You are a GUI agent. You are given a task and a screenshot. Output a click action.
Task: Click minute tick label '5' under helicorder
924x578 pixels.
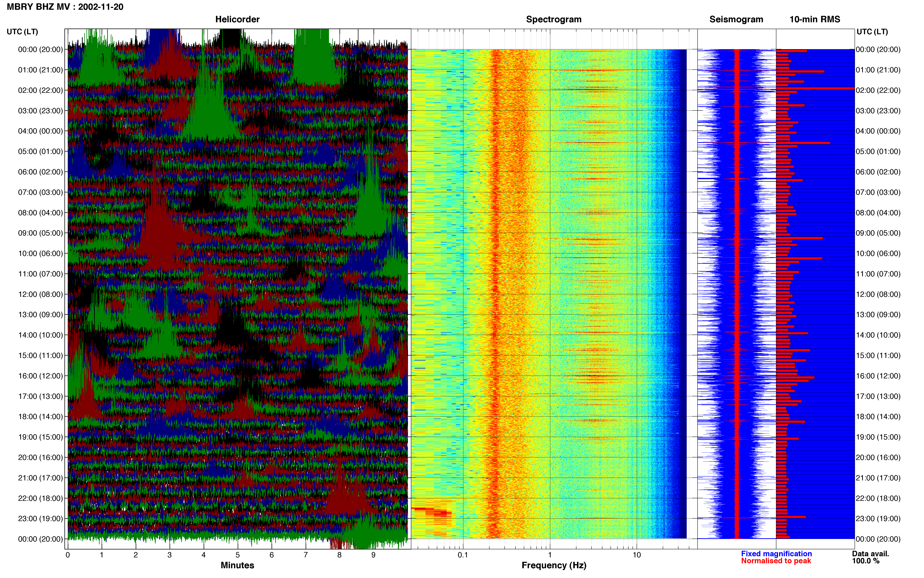(238, 555)
